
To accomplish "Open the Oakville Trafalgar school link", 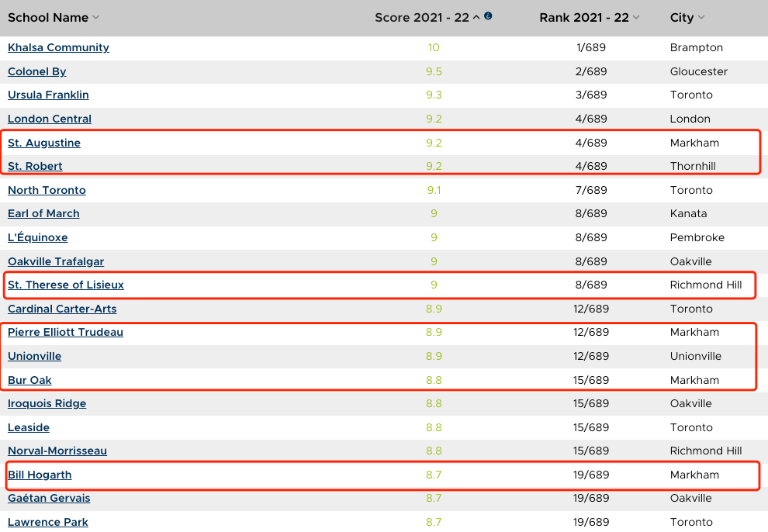I will coord(56,262).
